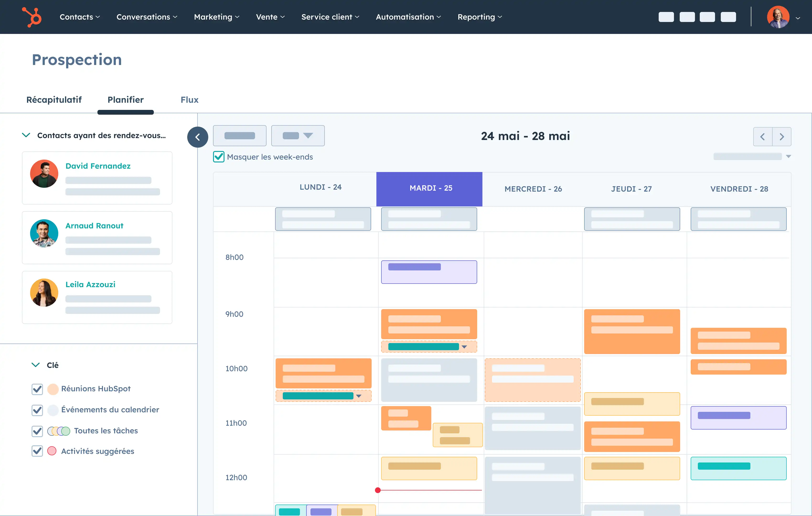The height and width of the screenshot is (516, 812).
Task: Open the Flux tab
Action: coord(189,100)
